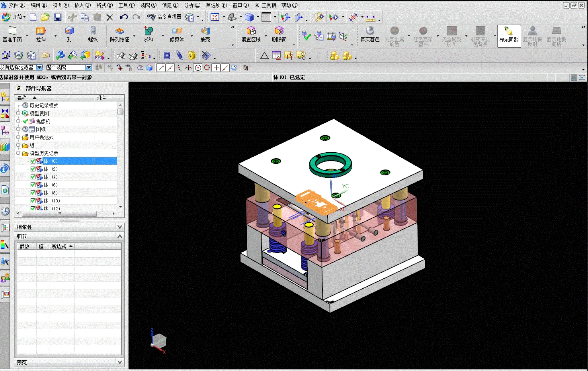Expand the 图纸 tree node
The width and height of the screenshot is (588, 371).
[18, 129]
